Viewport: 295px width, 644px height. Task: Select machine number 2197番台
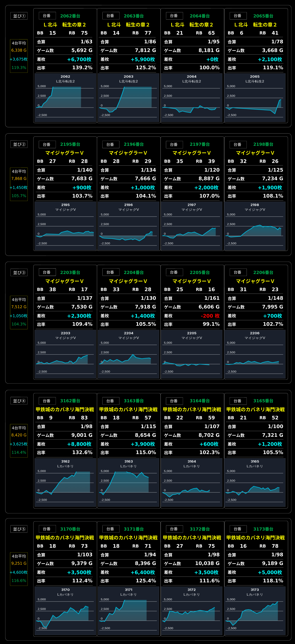pyautogui.click(x=200, y=144)
